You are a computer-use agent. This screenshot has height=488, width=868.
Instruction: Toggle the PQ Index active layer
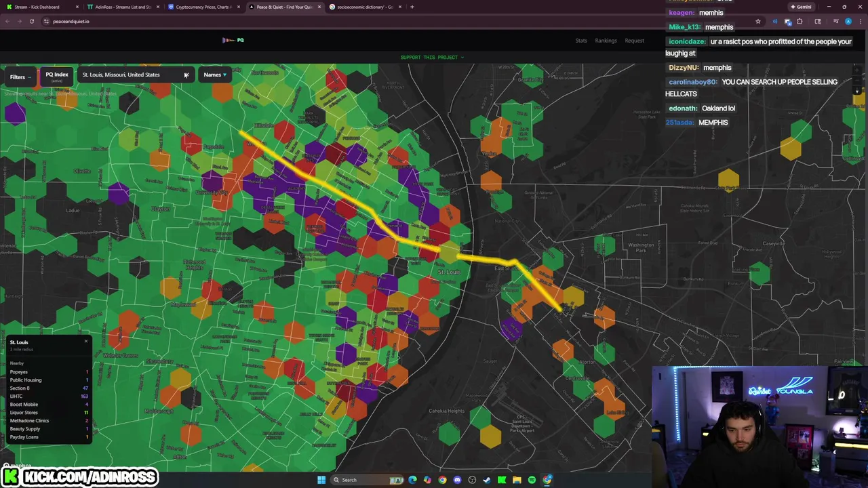57,77
